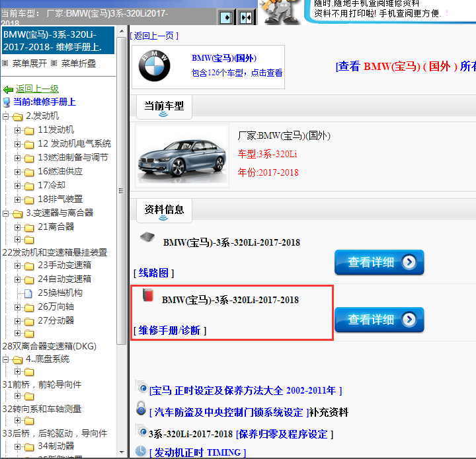This screenshot has height=459, width=476.
Task: Select 33后桥，后轮驱动，导向件 tree item
Action: (x=55, y=433)
